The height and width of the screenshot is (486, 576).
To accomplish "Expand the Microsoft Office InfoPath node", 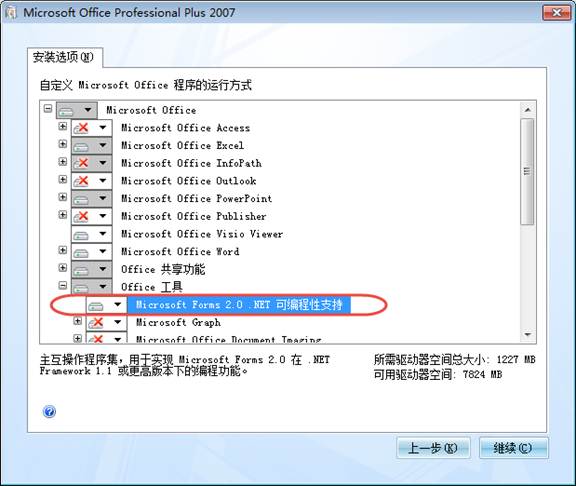I will 63,161.
